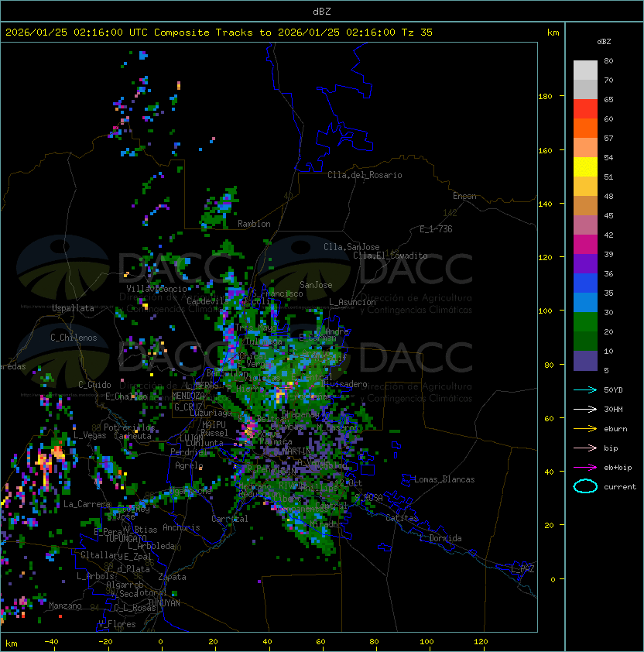The height and width of the screenshot is (652, 644).
Task: Click the yellow eburn arrow in legend
Action: point(585,429)
